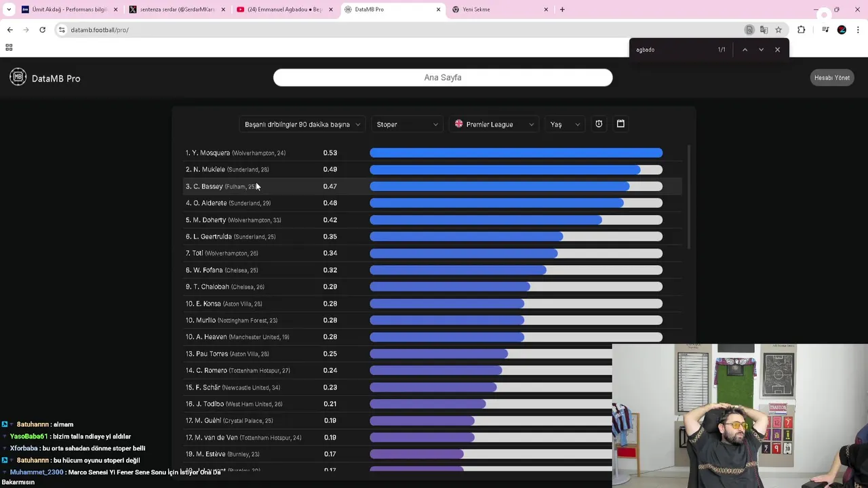Click the DataMB Pro logo icon
The image size is (868, 488).
pyautogui.click(x=18, y=77)
